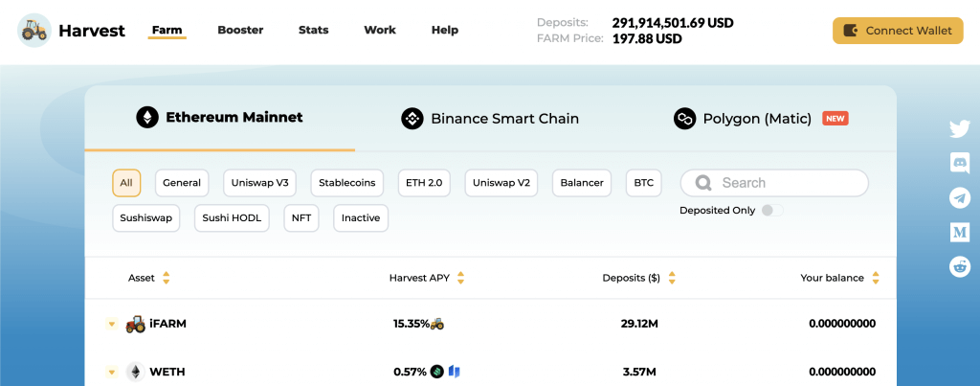
Task: Click the wallet icon in Connect Wallet
Action: (x=851, y=31)
